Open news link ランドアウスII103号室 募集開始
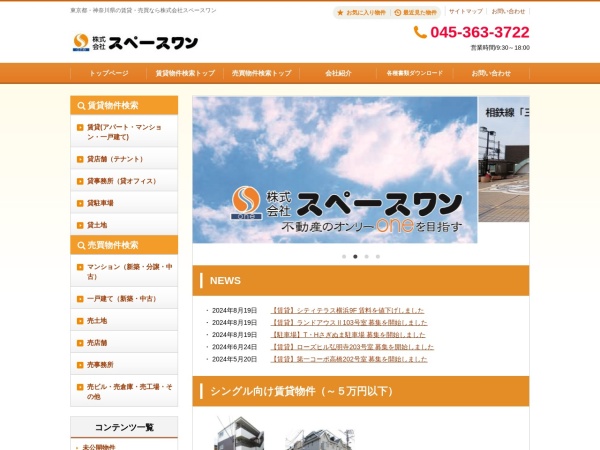Viewport: 600px width, 450px height. 349,323
